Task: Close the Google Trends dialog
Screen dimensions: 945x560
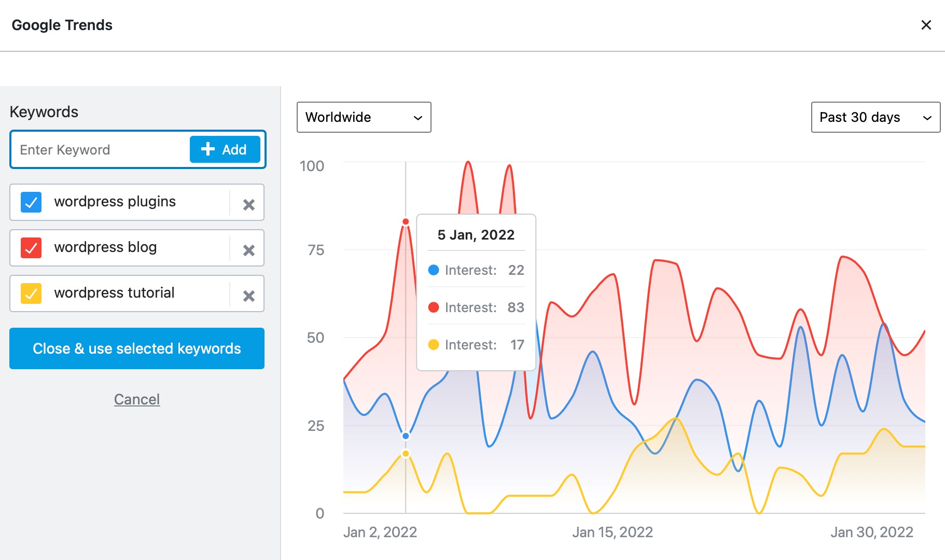Action: [x=926, y=25]
